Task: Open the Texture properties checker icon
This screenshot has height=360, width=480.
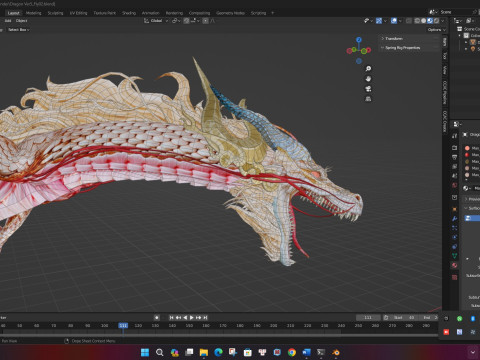Action: tap(454, 277)
